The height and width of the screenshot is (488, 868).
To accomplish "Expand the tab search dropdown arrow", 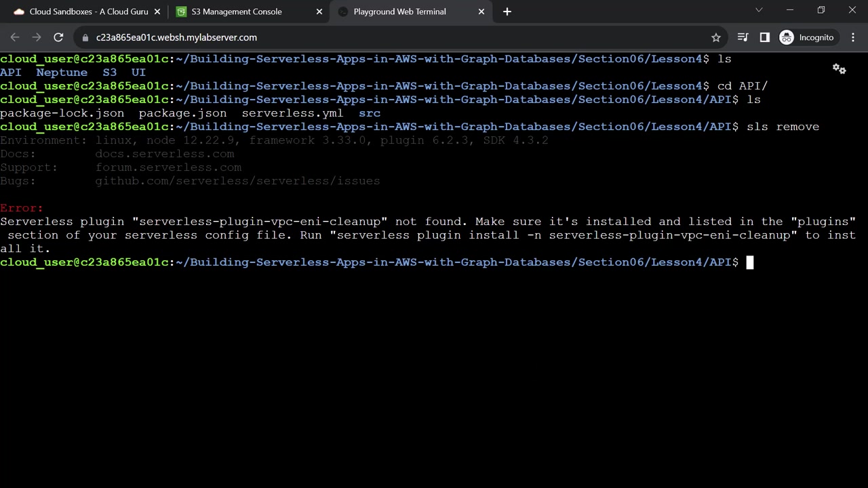I will click(x=759, y=10).
